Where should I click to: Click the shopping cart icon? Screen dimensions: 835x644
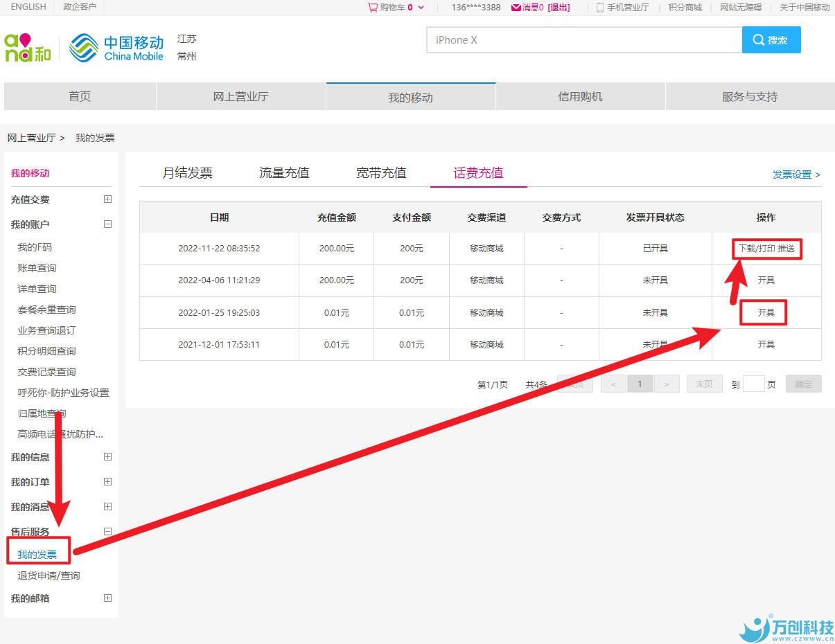[x=373, y=8]
